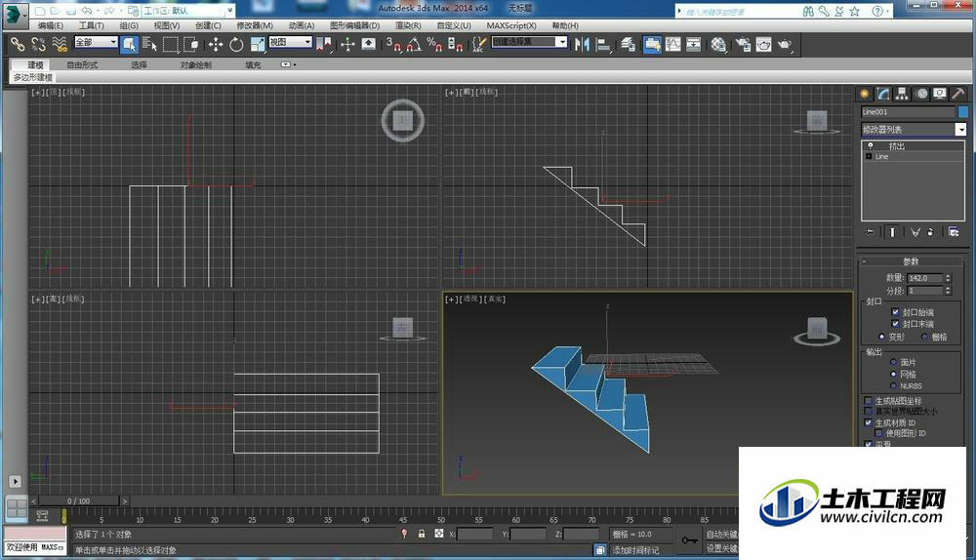This screenshot has width=976, height=560.
Task: Toggle Window/Crossing selection mode icon
Action: [191, 44]
